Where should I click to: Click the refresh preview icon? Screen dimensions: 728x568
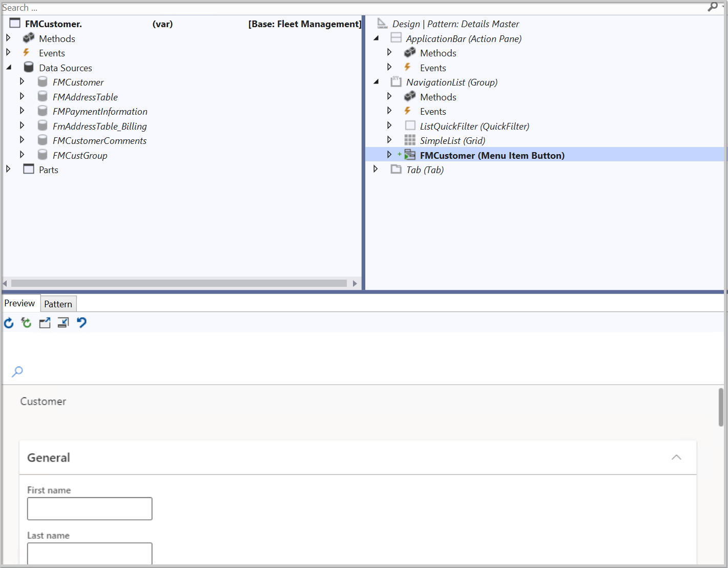pos(9,323)
